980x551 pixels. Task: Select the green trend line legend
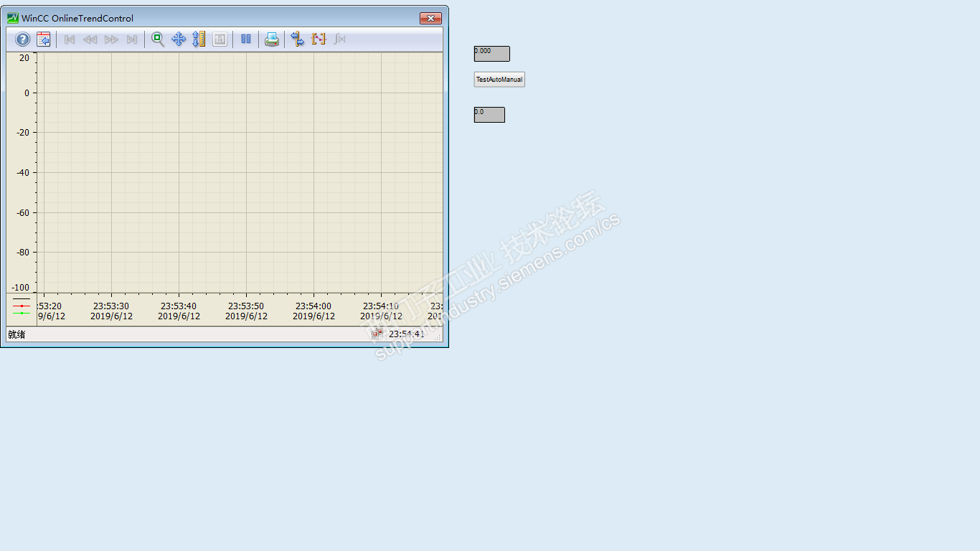pos(22,313)
